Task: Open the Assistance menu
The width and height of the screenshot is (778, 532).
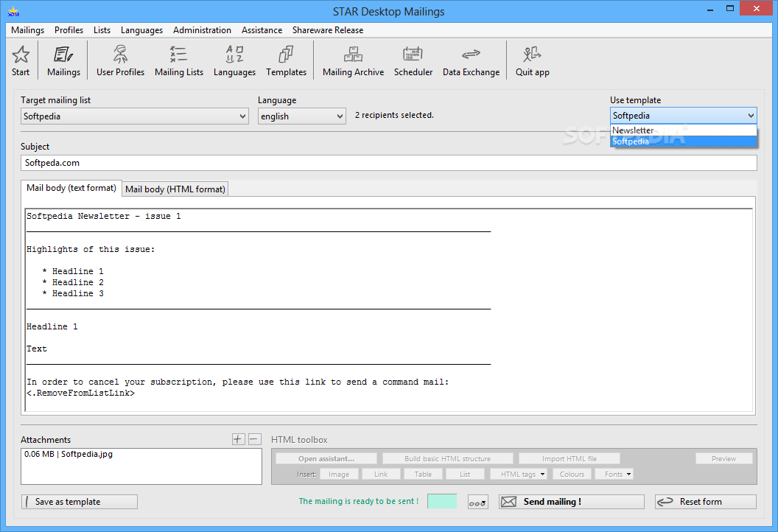Action: 262,30
